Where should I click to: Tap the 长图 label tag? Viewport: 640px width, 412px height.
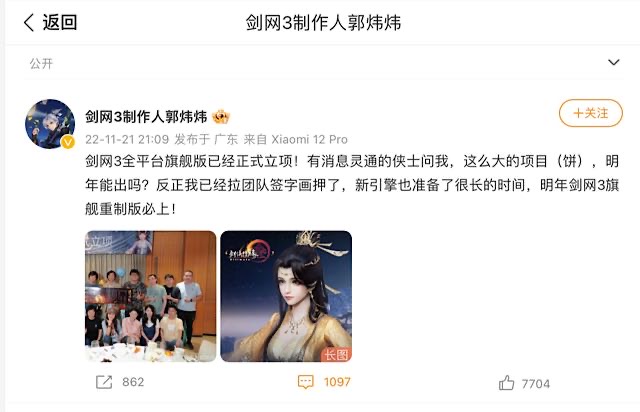[336, 355]
